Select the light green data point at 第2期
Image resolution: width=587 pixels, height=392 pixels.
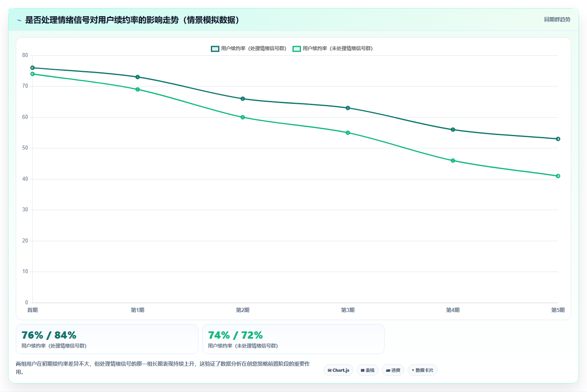coord(243,117)
